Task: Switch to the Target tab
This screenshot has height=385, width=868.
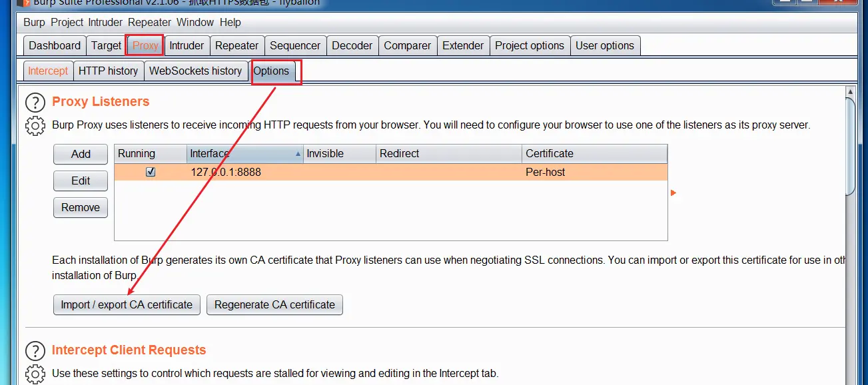Action: (x=106, y=45)
